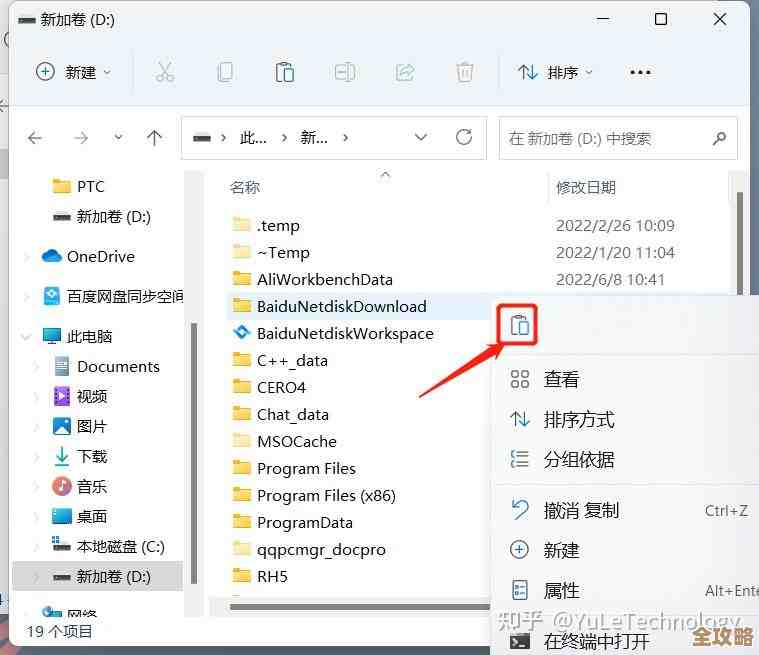The image size is (759, 655).
Task: Open the 排序 sort dropdown
Action: click(x=555, y=73)
